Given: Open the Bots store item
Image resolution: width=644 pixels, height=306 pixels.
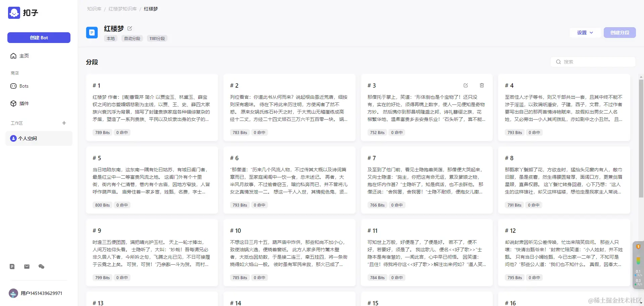Looking at the screenshot, I should pos(39,86).
